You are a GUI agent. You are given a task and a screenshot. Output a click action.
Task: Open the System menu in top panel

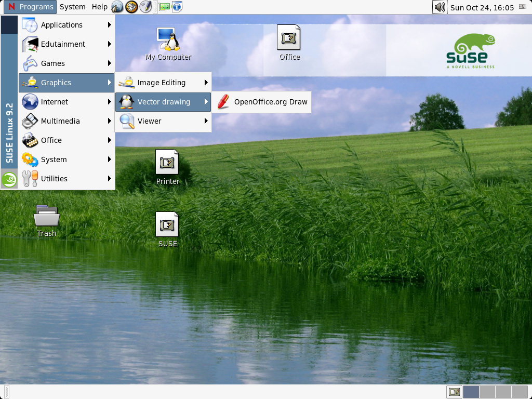72,7
